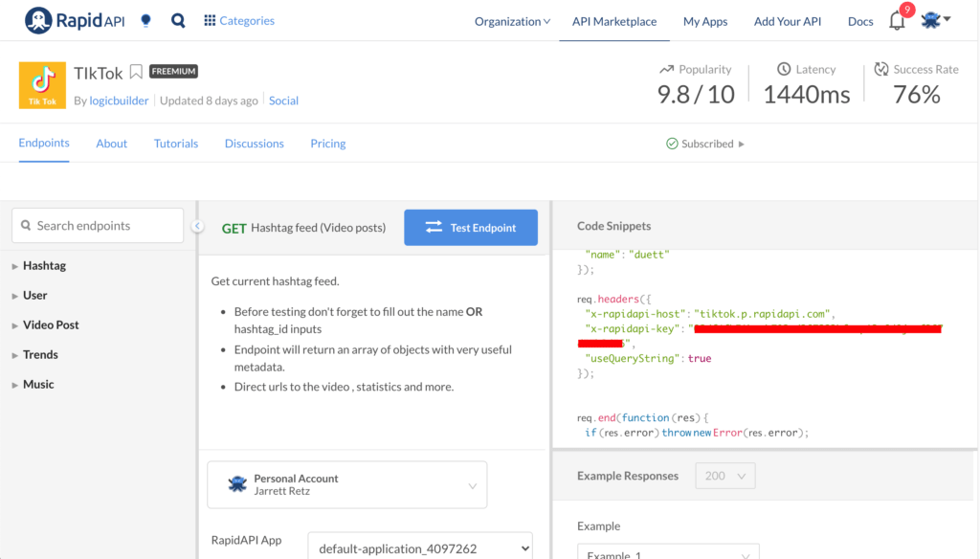Click the Search endpoints field
This screenshot has height=559, width=980.
98,226
